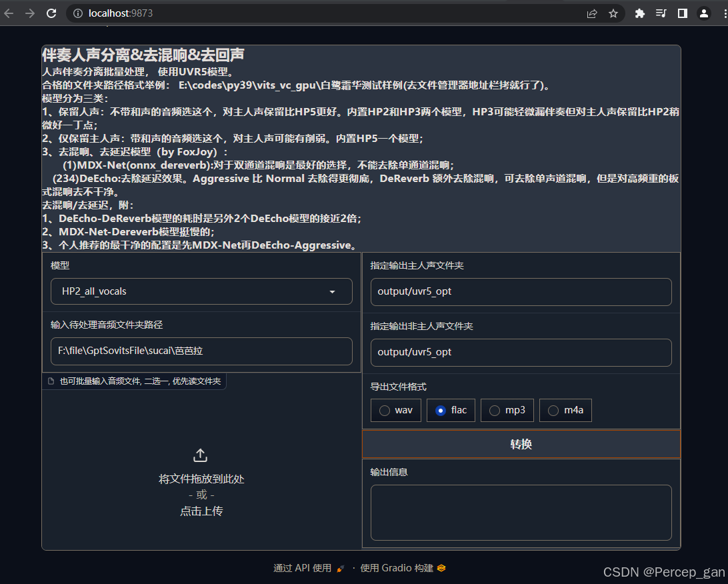Select the mp3 export format
728x584 pixels.
[507, 411]
